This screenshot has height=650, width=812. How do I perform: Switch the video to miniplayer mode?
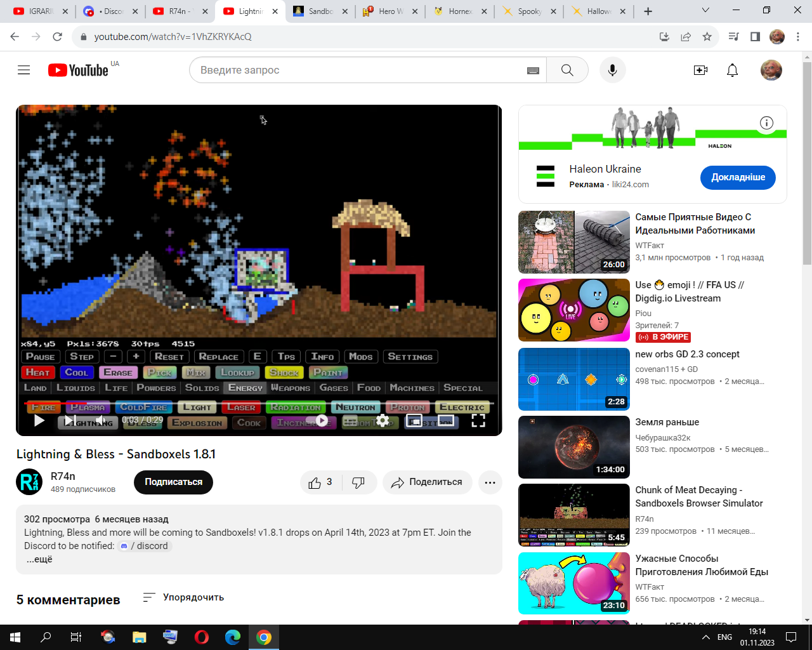414,420
